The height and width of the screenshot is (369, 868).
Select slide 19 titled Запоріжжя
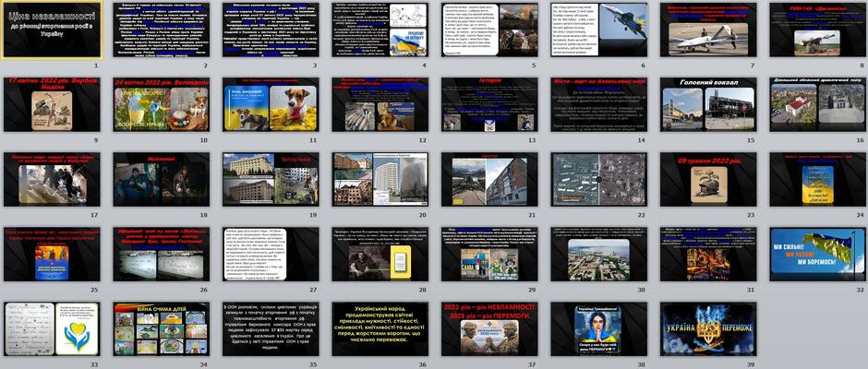pos(271,179)
